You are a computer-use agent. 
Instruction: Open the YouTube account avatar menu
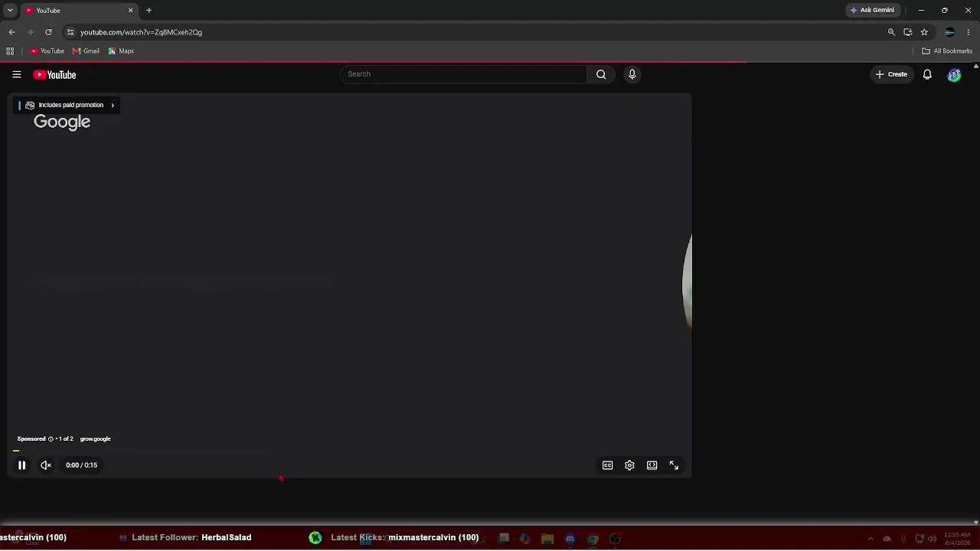point(954,75)
